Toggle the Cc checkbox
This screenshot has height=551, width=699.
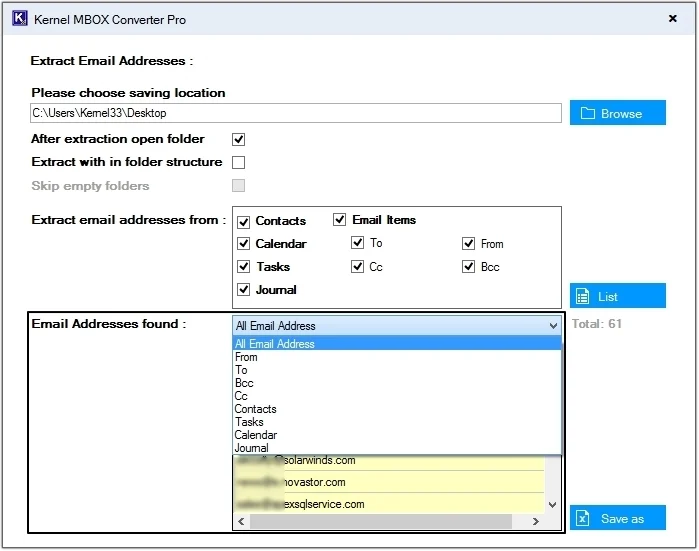coord(358,267)
